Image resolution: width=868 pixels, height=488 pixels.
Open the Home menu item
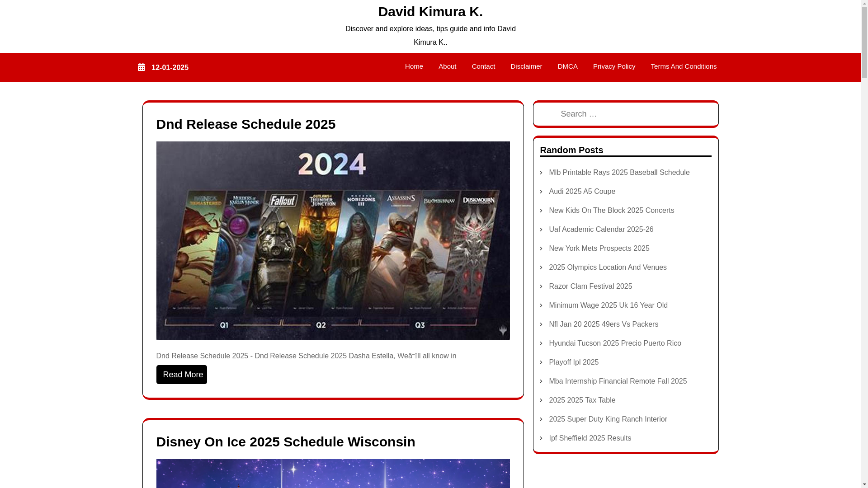pyautogui.click(x=414, y=66)
